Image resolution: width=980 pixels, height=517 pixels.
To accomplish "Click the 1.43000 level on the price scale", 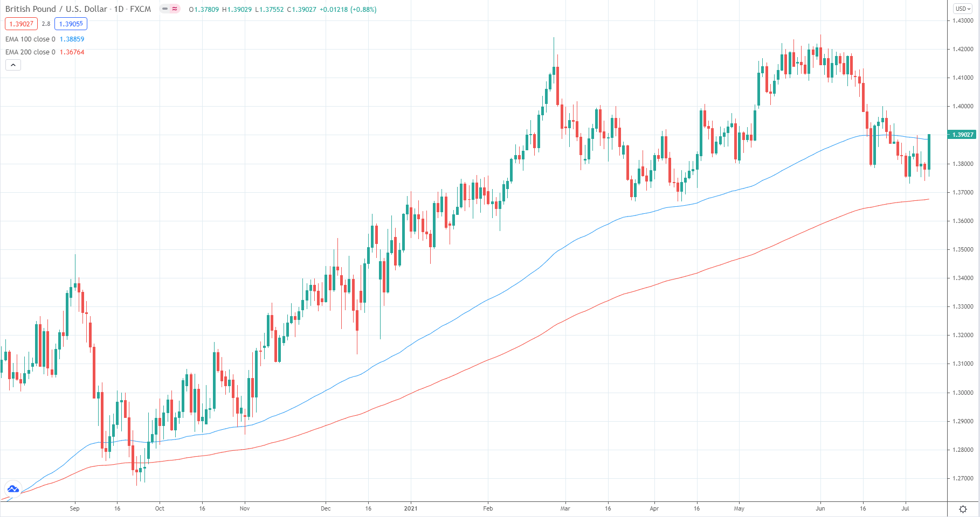I will tap(963, 20).
